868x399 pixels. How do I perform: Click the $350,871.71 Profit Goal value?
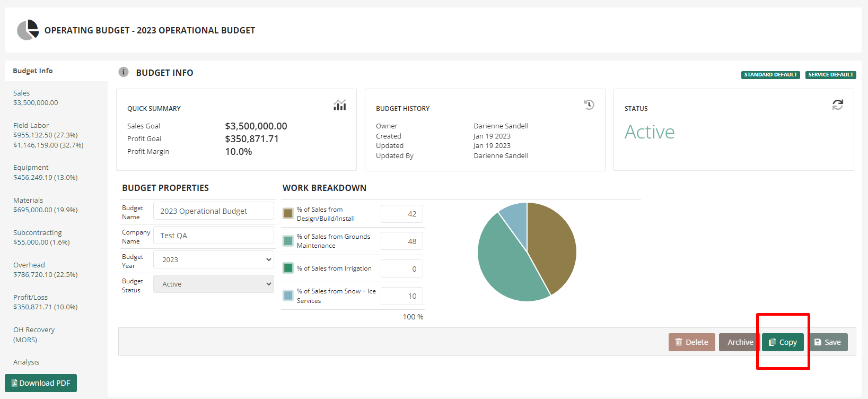tap(252, 139)
